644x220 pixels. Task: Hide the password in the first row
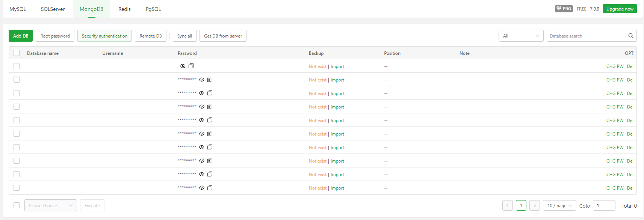pos(183,66)
